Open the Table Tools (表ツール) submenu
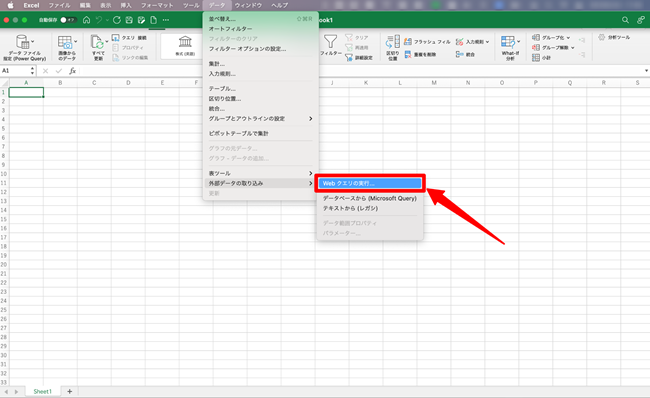 (x=260, y=173)
